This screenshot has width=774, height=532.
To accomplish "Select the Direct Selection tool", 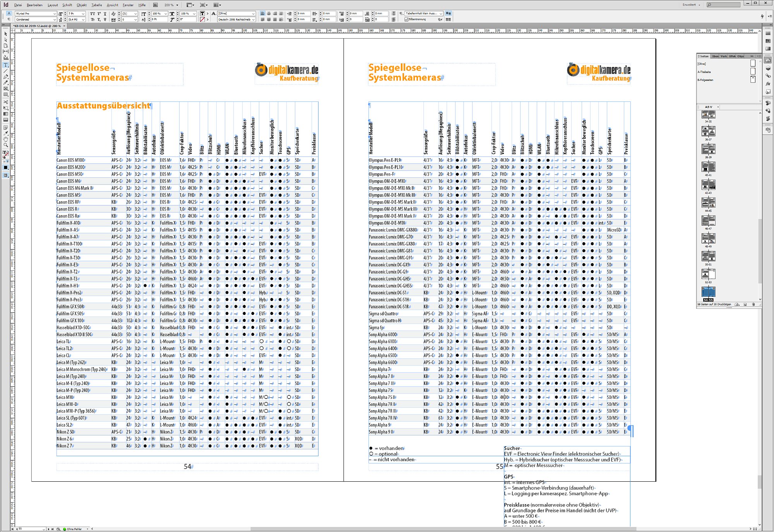I will point(5,39).
